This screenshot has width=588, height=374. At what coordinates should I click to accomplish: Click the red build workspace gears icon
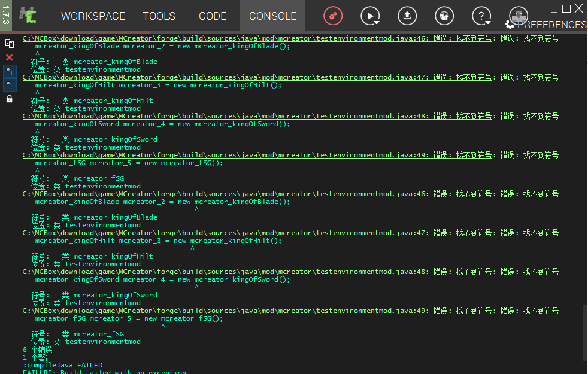pyautogui.click(x=333, y=16)
